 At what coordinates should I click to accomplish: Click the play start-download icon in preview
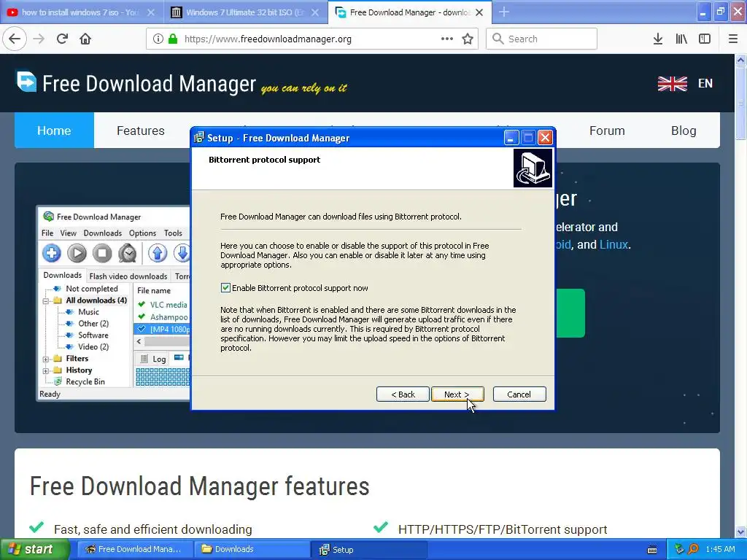pyautogui.click(x=77, y=253)
